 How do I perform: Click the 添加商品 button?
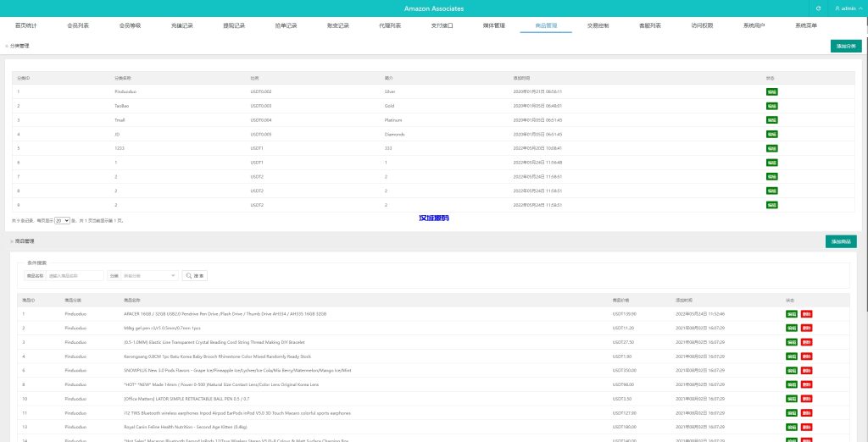[840, 242]
